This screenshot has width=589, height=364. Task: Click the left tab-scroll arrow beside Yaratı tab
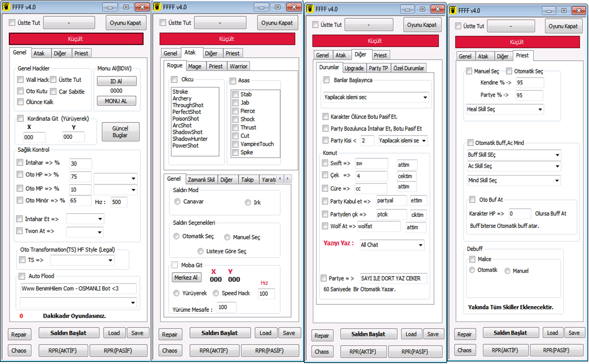coord(280,179)
